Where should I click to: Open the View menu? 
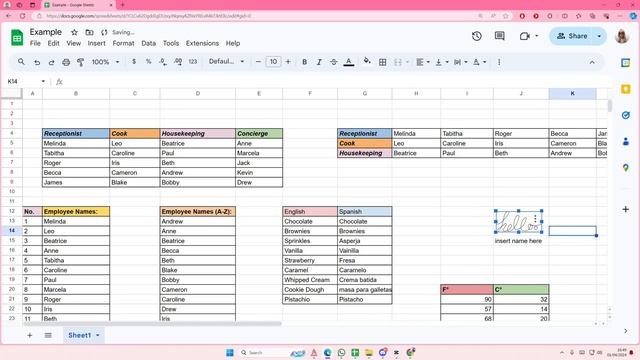point(73,43)
